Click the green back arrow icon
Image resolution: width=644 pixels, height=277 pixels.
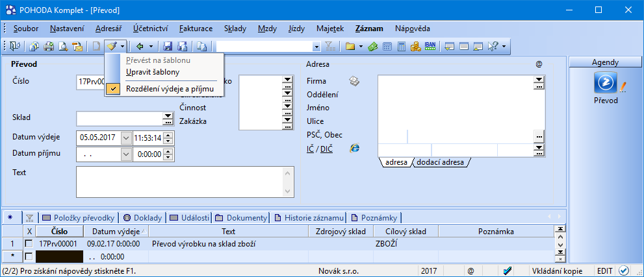[140, 46]
